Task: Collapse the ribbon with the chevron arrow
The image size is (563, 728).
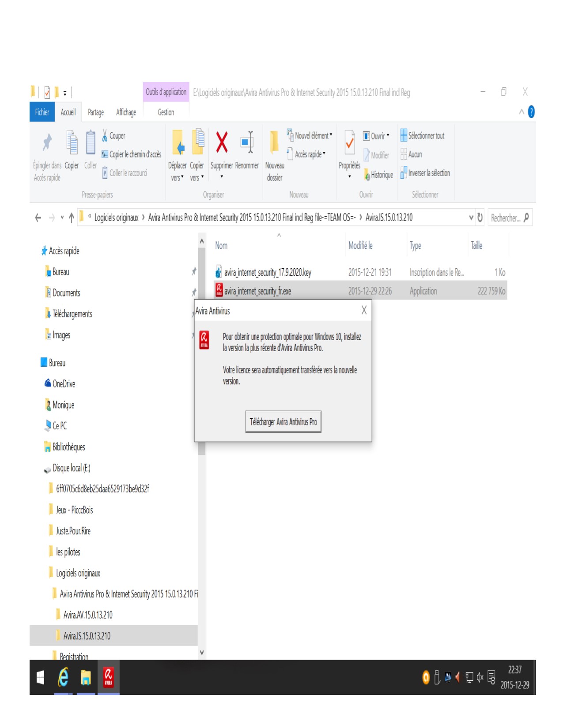Action: 521,112
